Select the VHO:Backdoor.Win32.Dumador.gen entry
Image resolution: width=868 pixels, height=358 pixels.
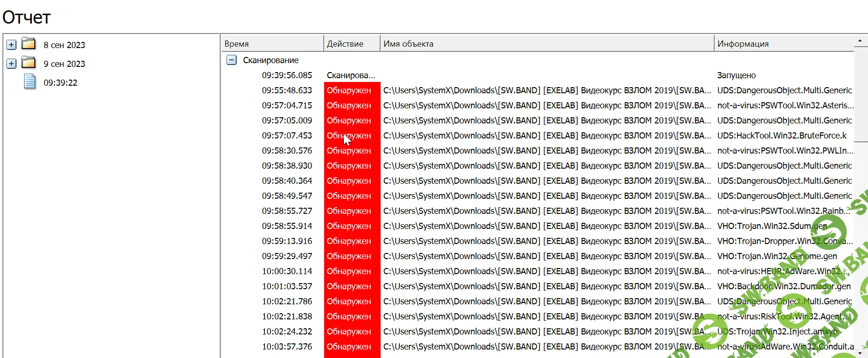[783, 286]
